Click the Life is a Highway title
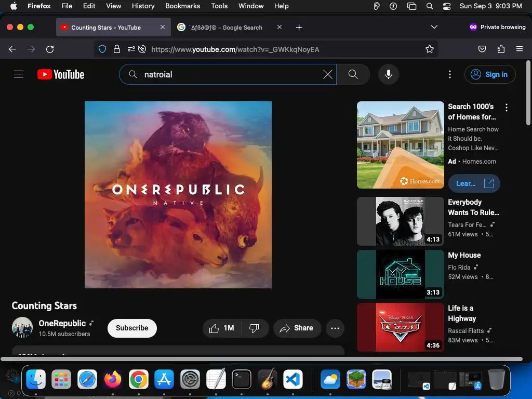The image size is (532, 399). pos(462,313)
